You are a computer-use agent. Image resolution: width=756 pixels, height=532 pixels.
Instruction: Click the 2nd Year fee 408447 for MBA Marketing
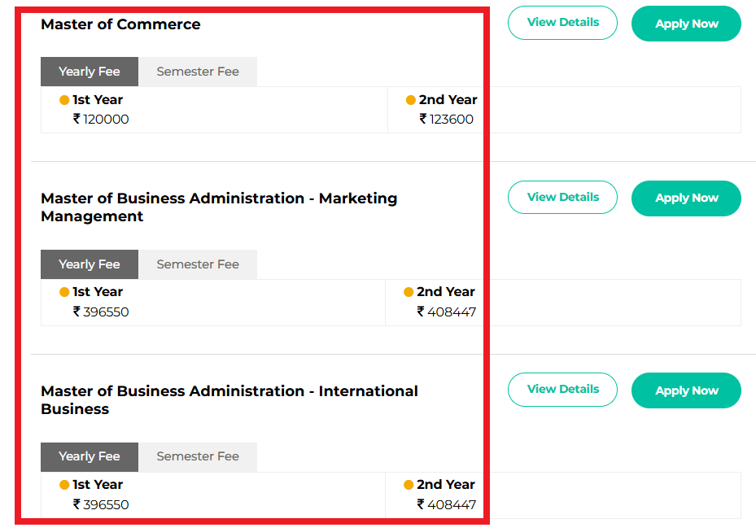(450, 312)
